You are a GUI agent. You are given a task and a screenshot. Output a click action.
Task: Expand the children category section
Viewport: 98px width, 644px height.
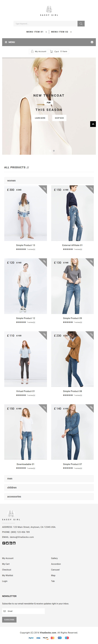[x=49, y=487]
